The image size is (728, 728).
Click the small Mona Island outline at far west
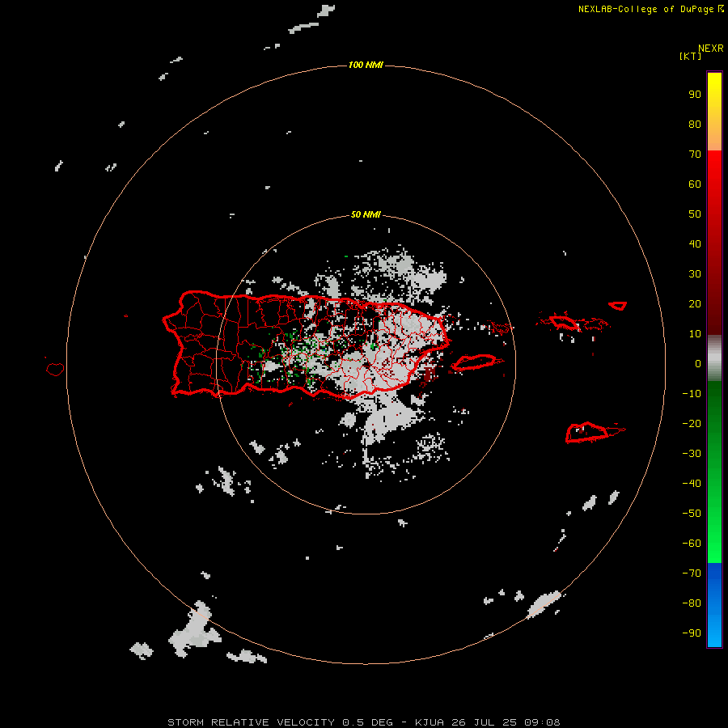coord(55,369)
